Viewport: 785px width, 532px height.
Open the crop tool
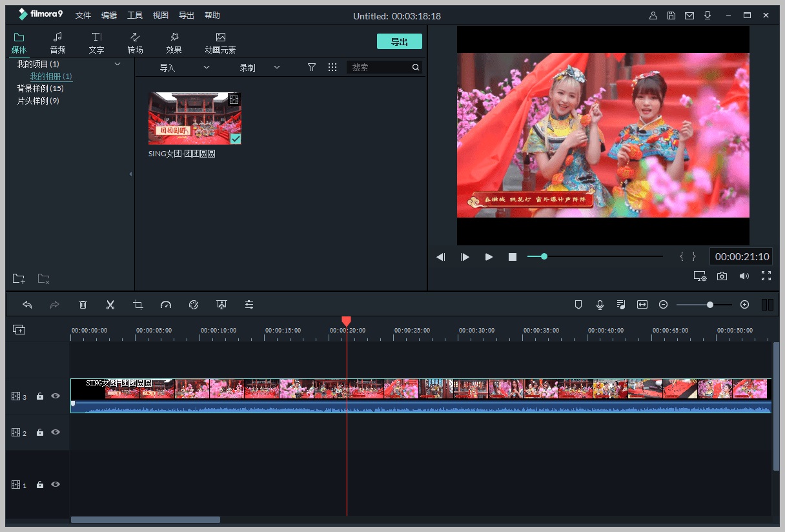138,305
